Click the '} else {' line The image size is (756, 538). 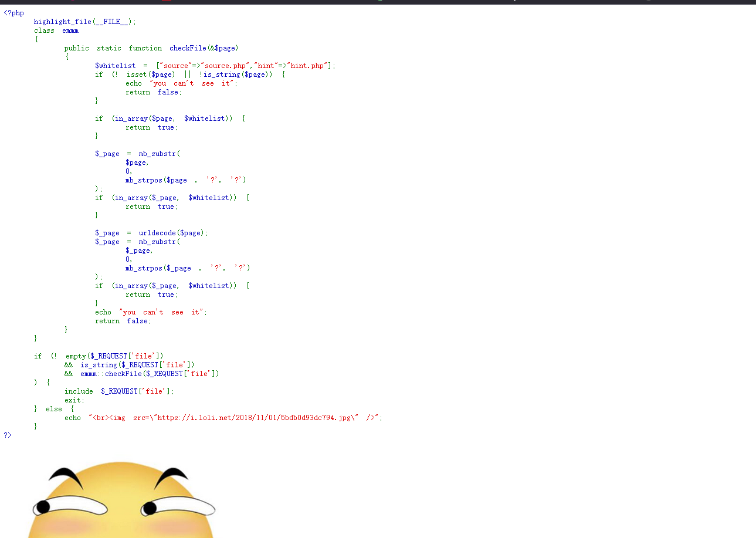(x=54, y=409)
